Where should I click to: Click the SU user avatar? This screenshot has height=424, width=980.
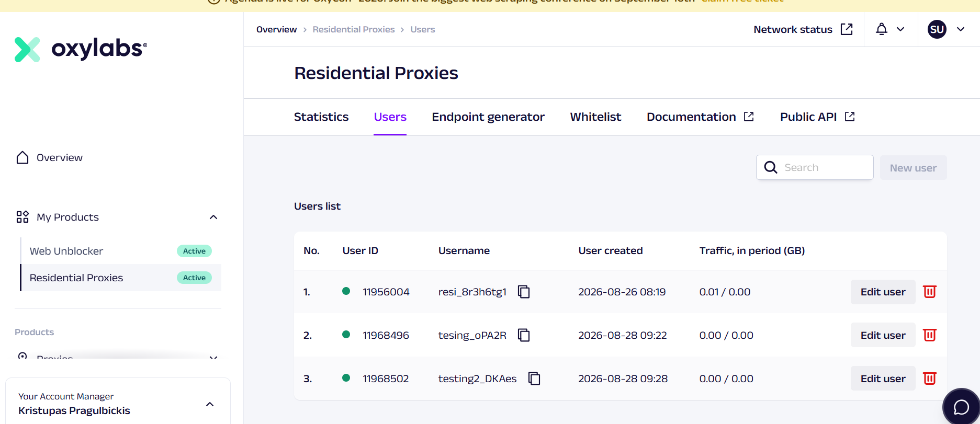coord(937,29)
